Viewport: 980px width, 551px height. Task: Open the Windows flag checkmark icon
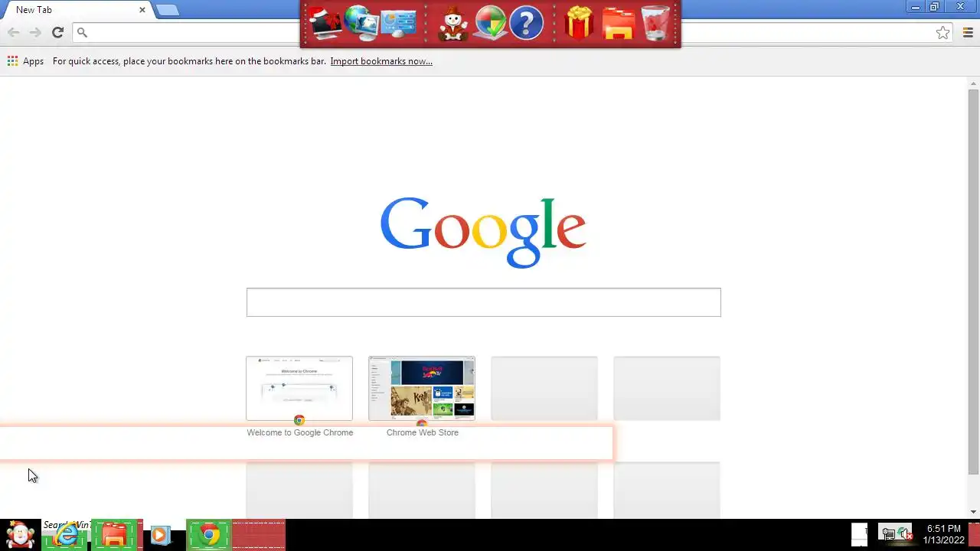(490, 23)
